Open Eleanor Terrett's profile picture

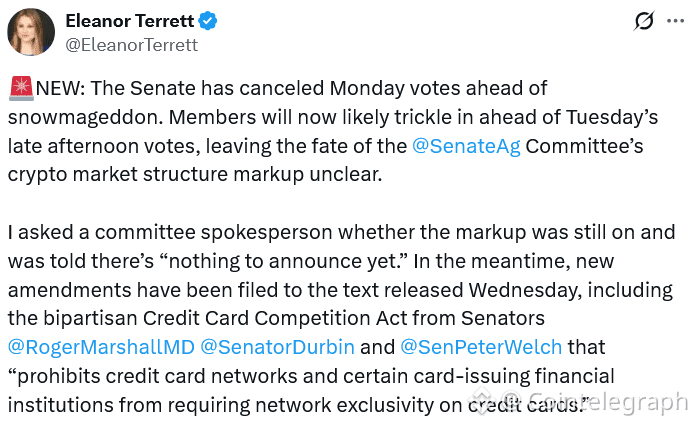pos(31,33)
